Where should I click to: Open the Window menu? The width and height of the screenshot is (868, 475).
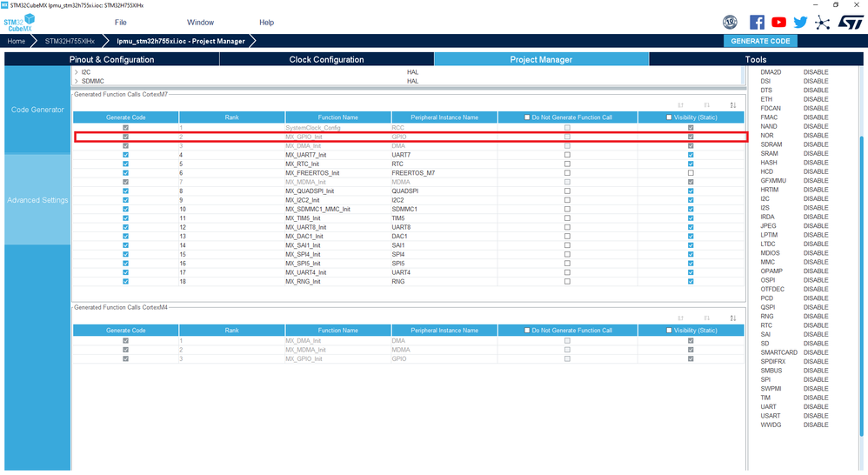200,23
